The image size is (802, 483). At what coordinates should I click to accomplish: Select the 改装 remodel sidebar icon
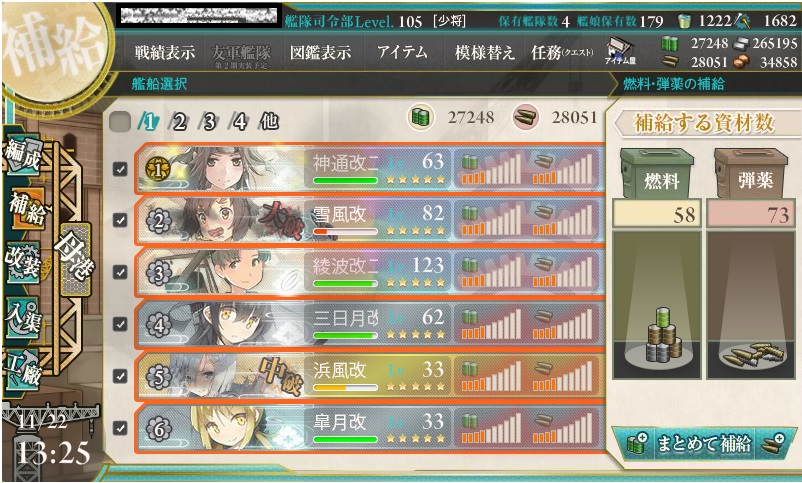point(23,262)
